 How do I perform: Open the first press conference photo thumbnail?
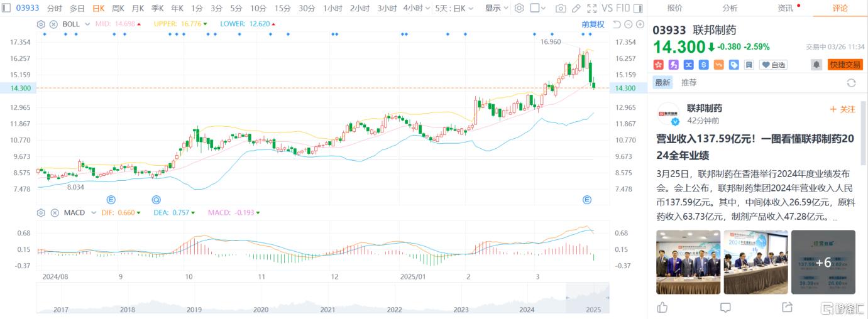pyautogui.click(x=688, y=262)
